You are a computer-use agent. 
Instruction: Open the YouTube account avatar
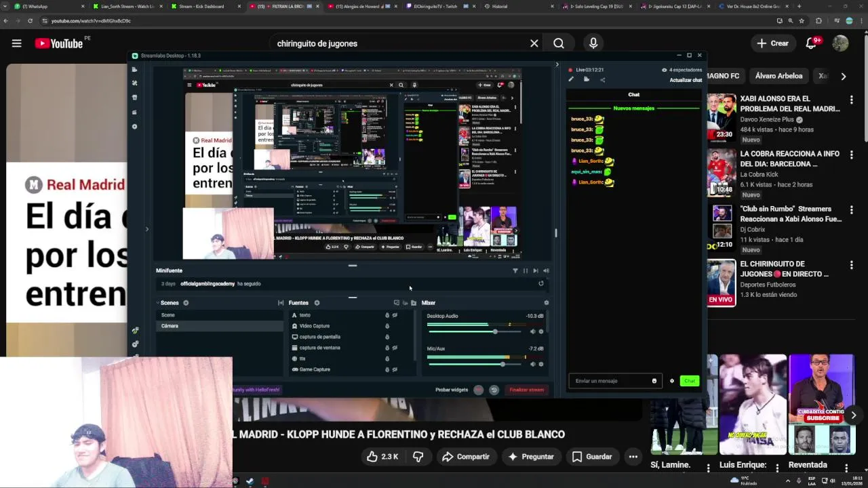click(840, 43)
